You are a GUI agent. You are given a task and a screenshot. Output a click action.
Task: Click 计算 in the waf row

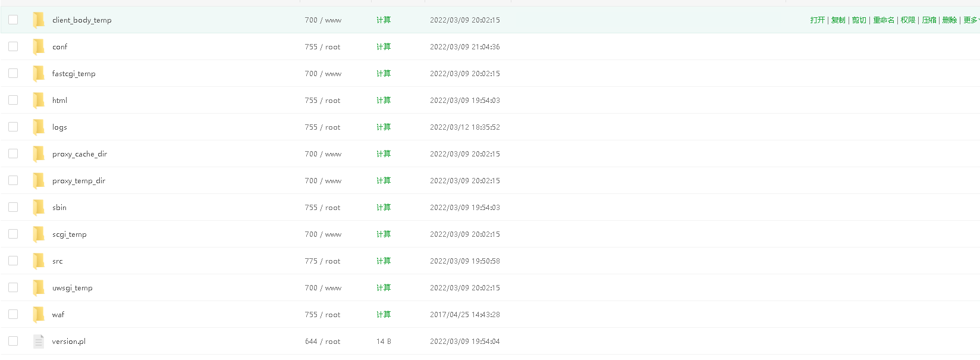coord(384,315)
